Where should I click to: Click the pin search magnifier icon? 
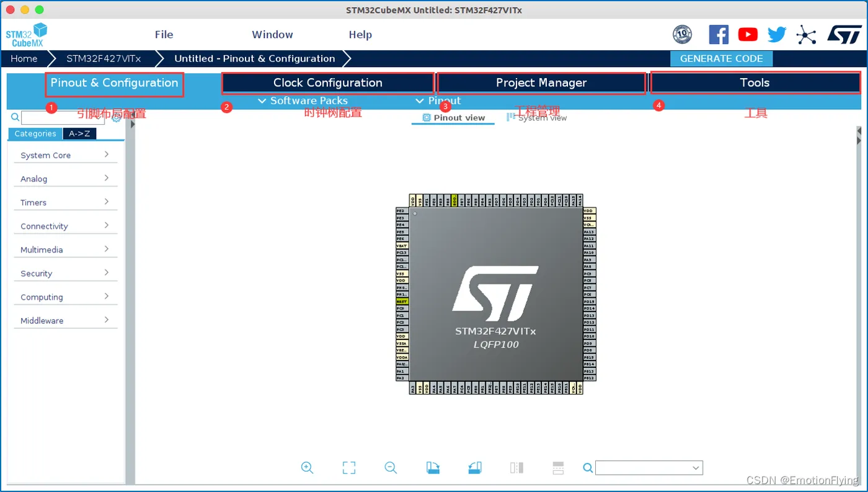coord(588,468)
